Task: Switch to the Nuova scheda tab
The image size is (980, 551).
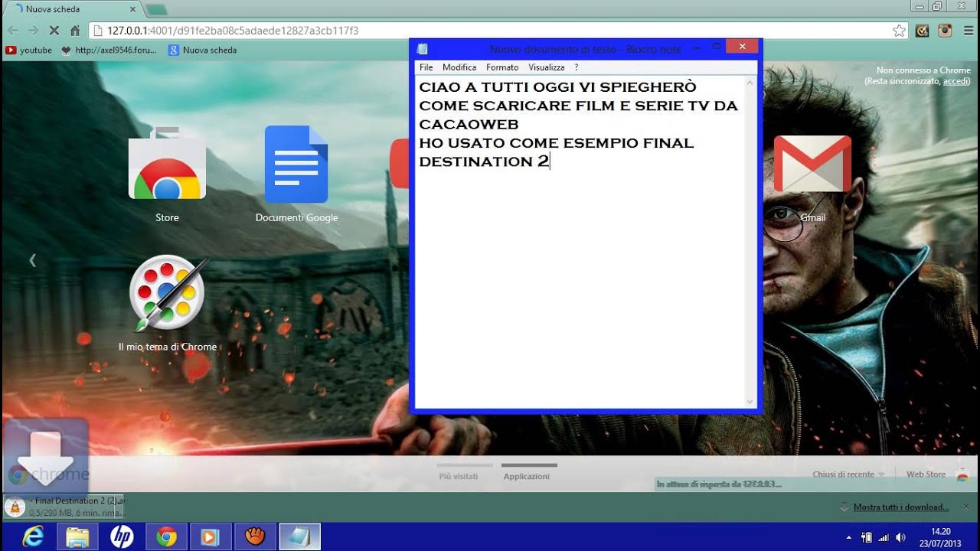Action: [x=73, y=9]
